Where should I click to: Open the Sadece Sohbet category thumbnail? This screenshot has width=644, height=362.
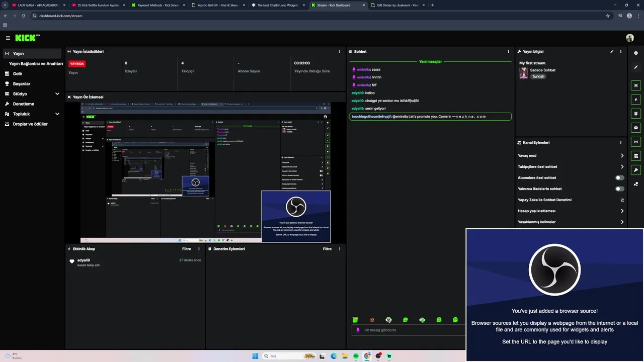click(x=524, y=73)
